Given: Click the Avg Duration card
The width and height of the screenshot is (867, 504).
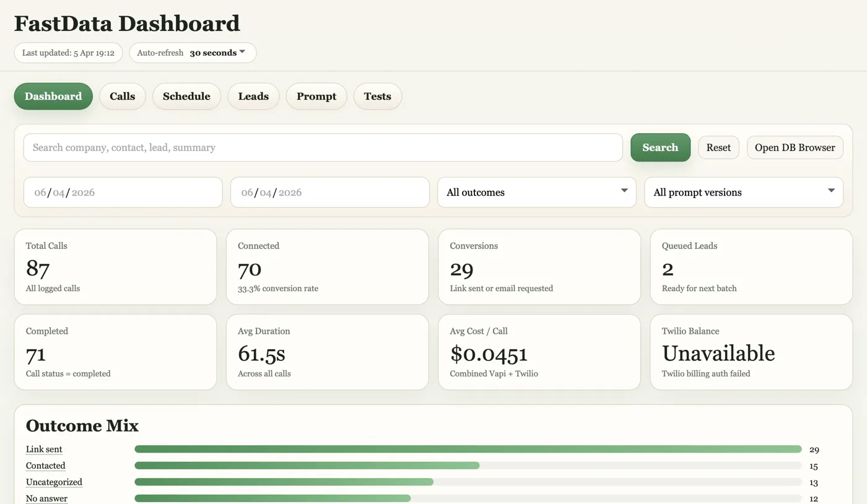Looking at the screenshot, I should click(x=327, y=352).
